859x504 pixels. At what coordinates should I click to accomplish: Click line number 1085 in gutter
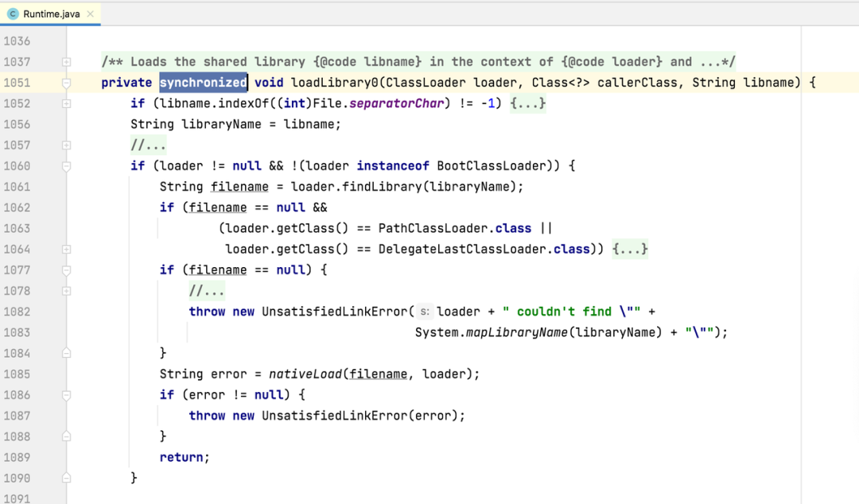pos(17,374)
